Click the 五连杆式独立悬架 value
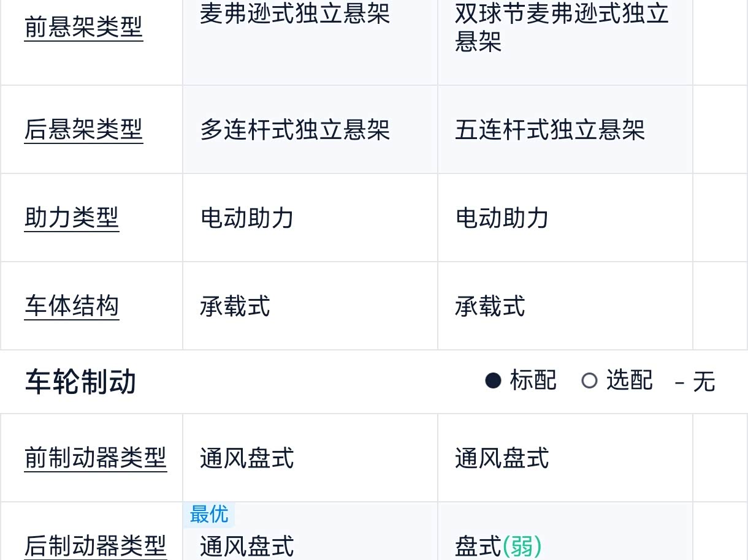The image size is (748, 560). click(550, 130)
